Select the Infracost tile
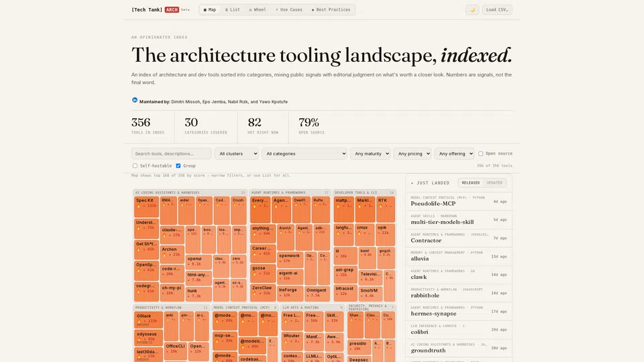 (345, 293)
